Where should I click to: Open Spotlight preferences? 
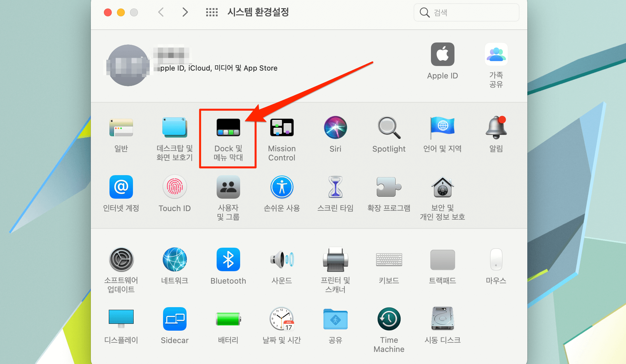pos(389,128)
